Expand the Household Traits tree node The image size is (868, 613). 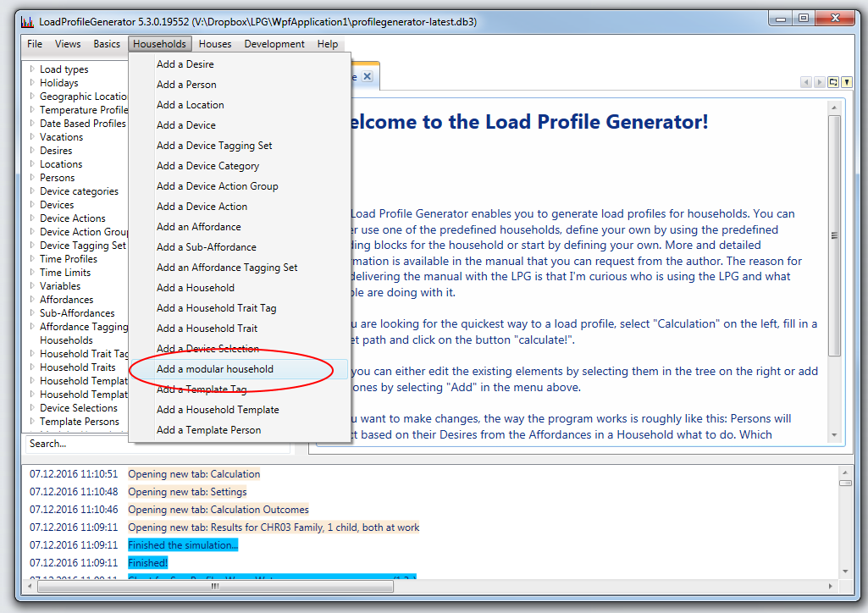tap(32, 367)
